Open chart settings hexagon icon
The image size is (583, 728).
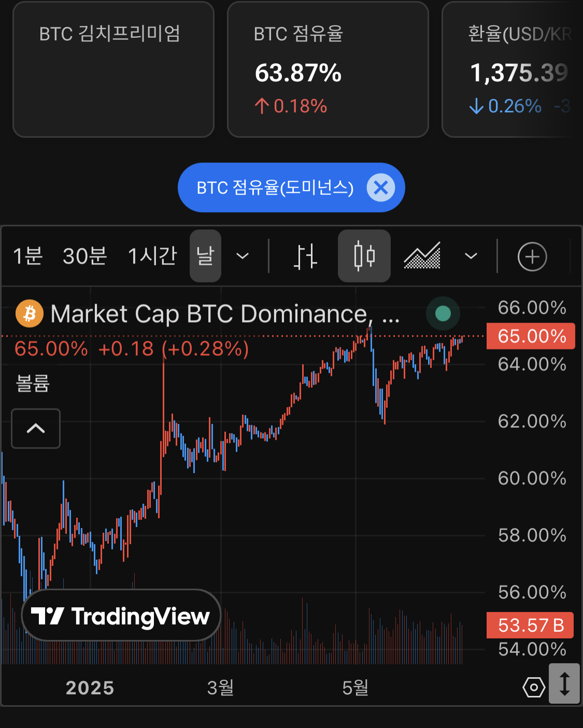tap(534, 688)
